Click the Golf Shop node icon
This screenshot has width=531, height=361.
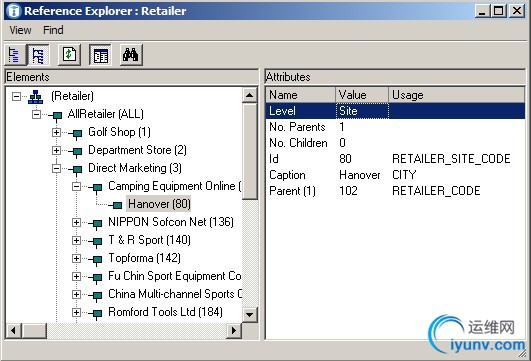point(77,133)
